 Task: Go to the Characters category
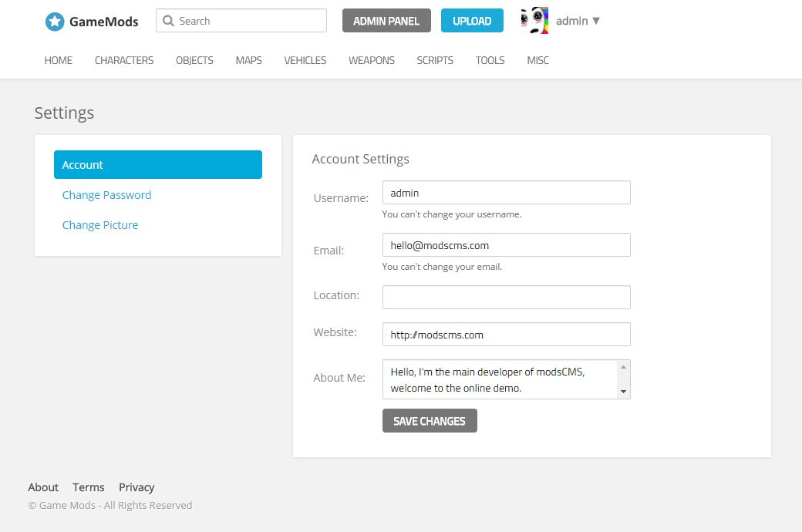(124, 60)
